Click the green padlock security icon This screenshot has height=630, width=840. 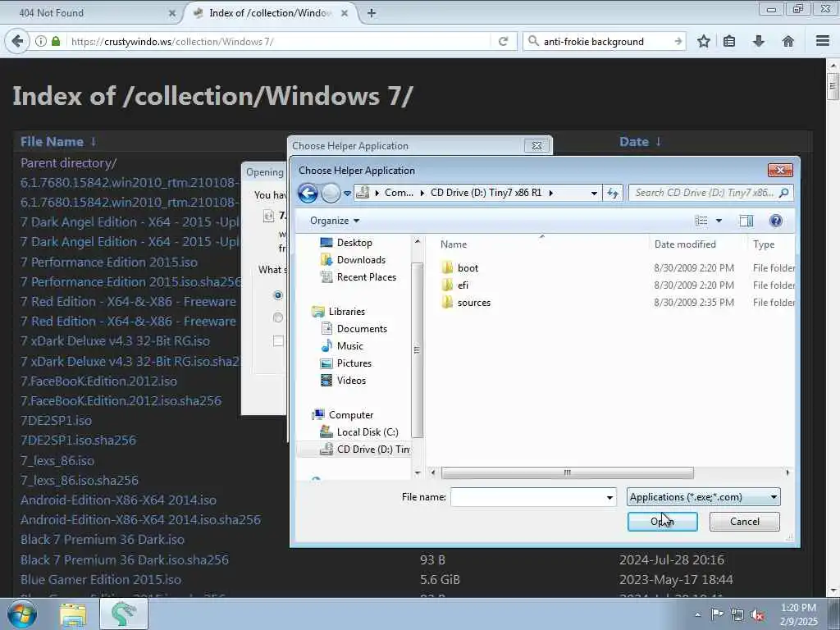click(x=56, y=41)
